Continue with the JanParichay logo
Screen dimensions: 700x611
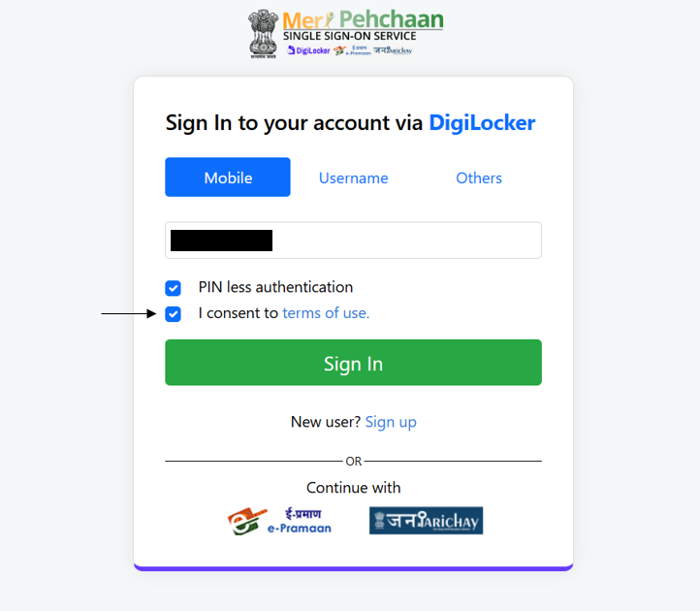click(x=426, y=521)
